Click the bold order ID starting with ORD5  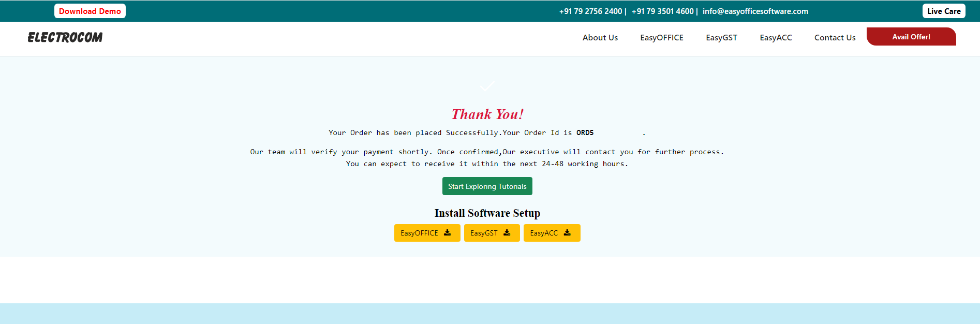(585, 133)
